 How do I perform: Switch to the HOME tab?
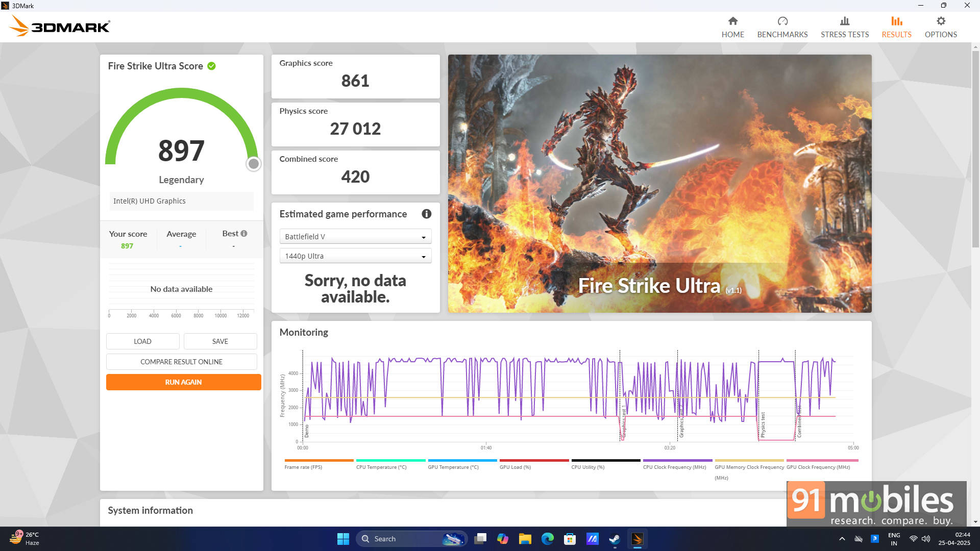coord(732,35)
